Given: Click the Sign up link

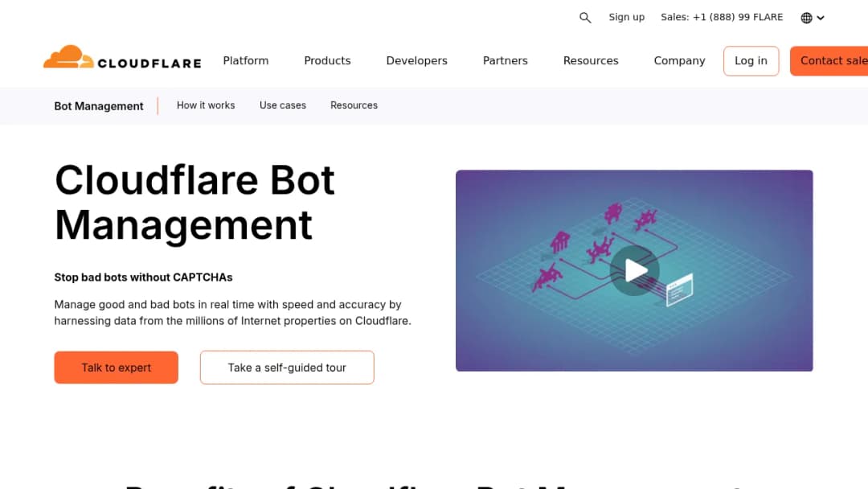Looking at the screenshot, I should 627,17.
